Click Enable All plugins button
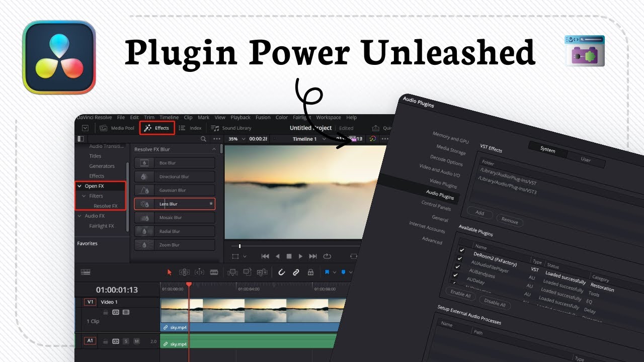644x362 pixels. click(460, 295)
